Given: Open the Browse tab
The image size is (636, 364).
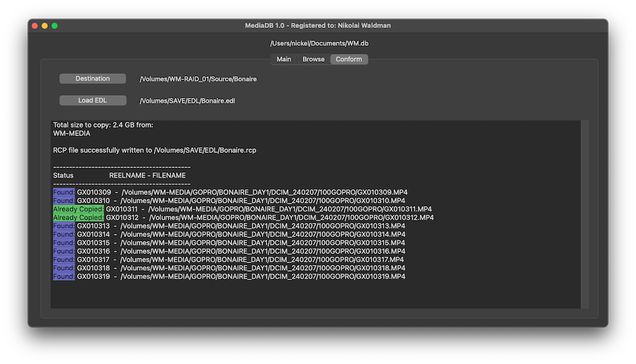Looking at the screenshot, I should pyautogui.click(x=313, y=59).
